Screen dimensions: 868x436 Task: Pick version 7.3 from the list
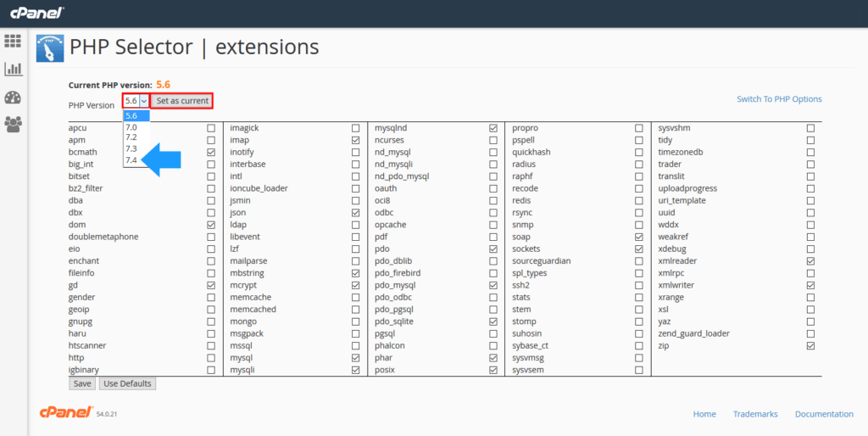click(x=131, y=148)
